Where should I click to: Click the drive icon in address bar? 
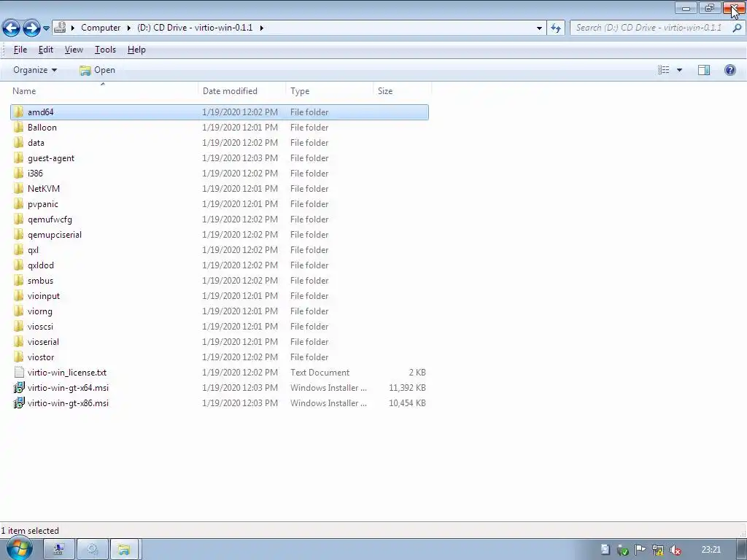click(60, 28)
